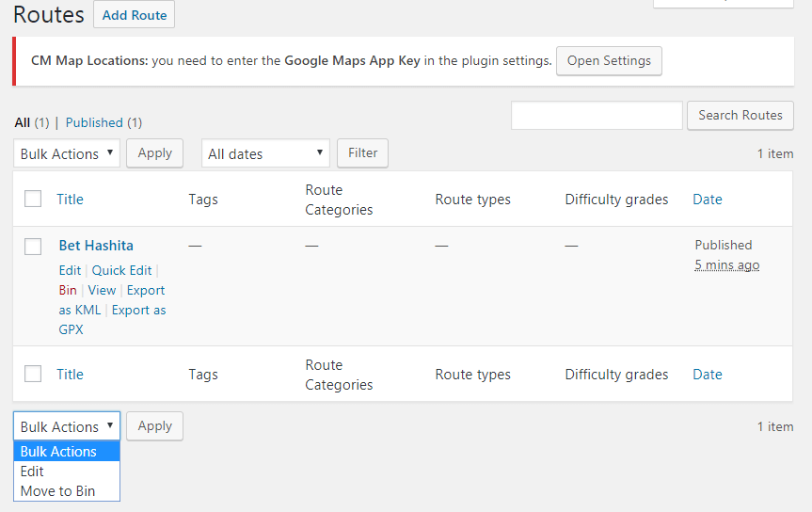Open the Bet Hashita route title

pos(96,246)
